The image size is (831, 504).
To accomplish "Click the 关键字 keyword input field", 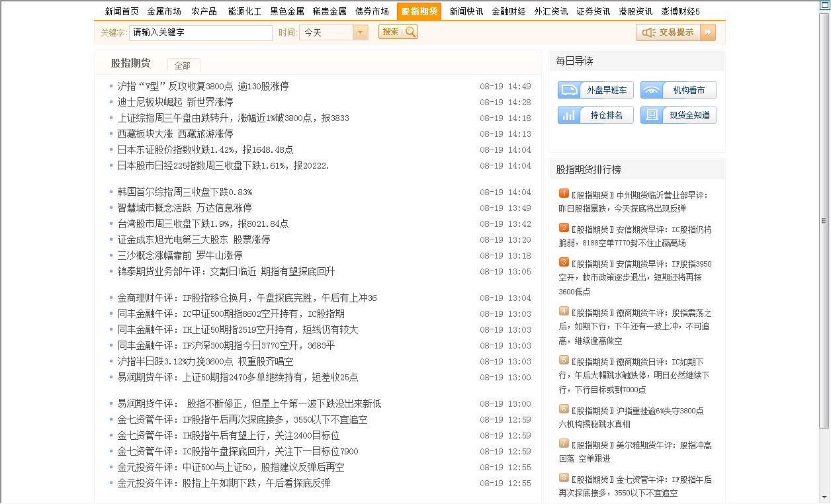I will tap(200, 32).
